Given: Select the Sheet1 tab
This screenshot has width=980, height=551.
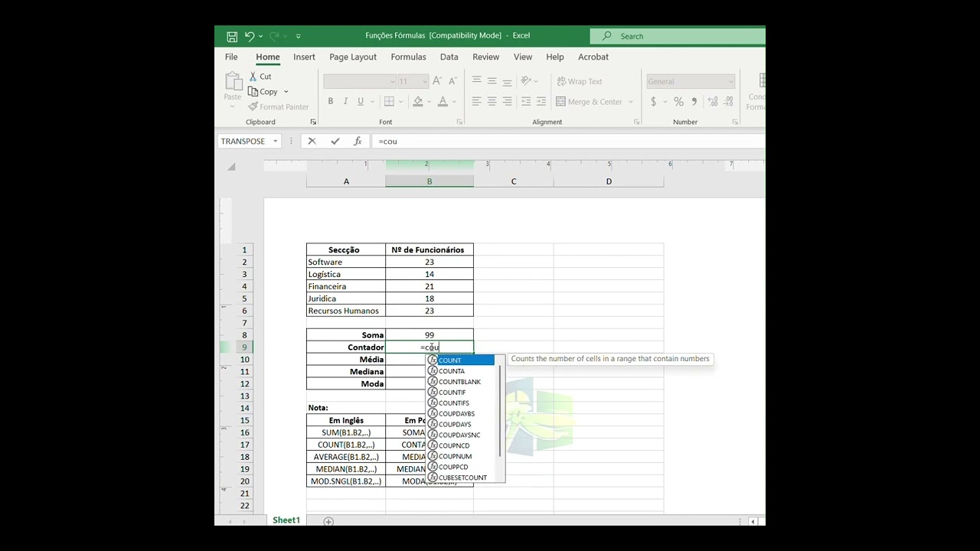Looking at the screenshot, I should [286, 520].
